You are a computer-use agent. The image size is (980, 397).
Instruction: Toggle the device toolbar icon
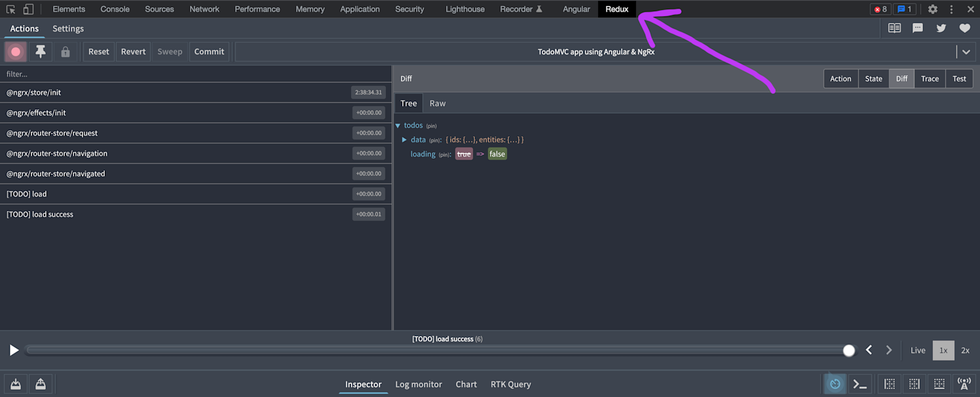click(28, 9)
